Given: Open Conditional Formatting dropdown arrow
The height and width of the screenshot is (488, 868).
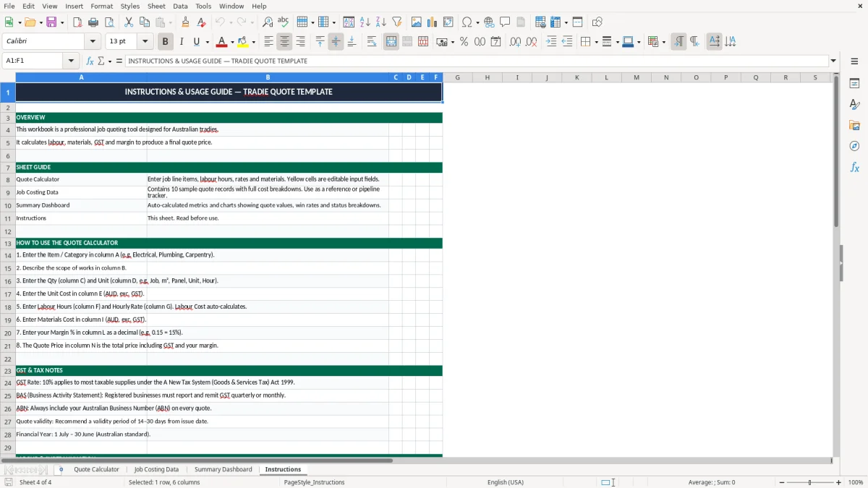Looking at the screenshot, I should point(663,42).
